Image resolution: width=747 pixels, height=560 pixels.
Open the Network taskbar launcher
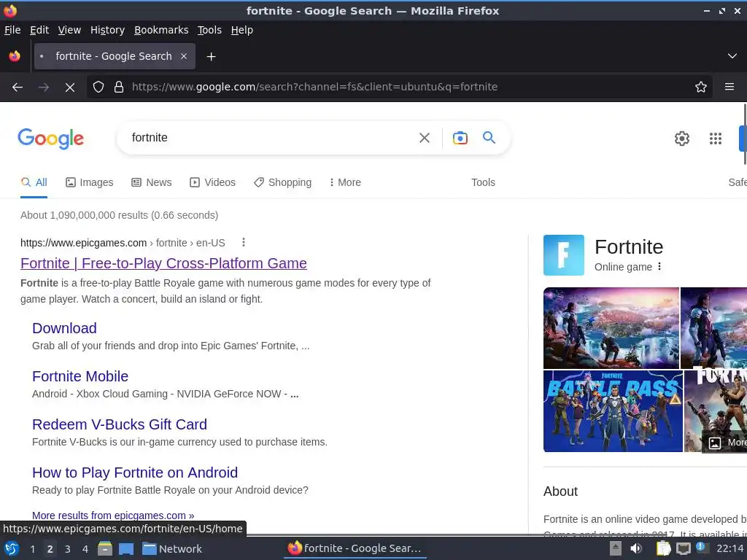(x=172, y=549)
